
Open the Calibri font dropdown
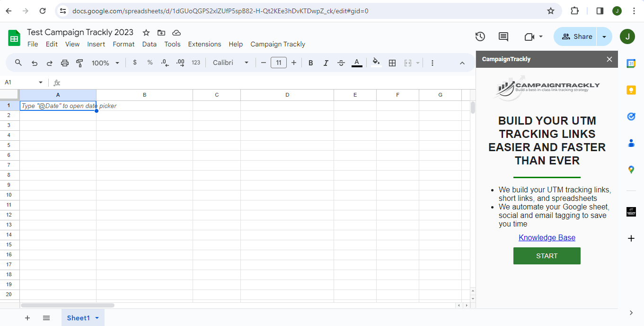point(230,62)
